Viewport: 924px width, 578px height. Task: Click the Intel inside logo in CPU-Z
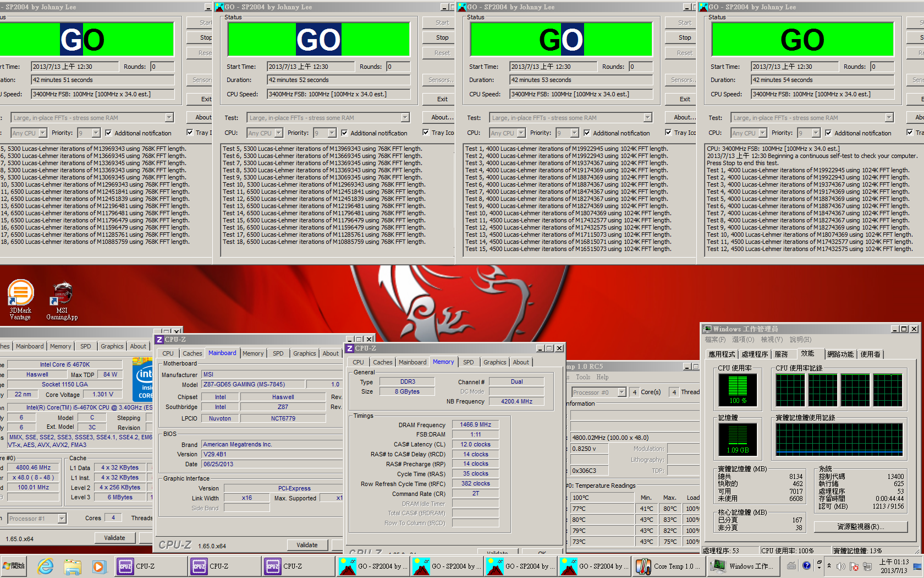144,379
